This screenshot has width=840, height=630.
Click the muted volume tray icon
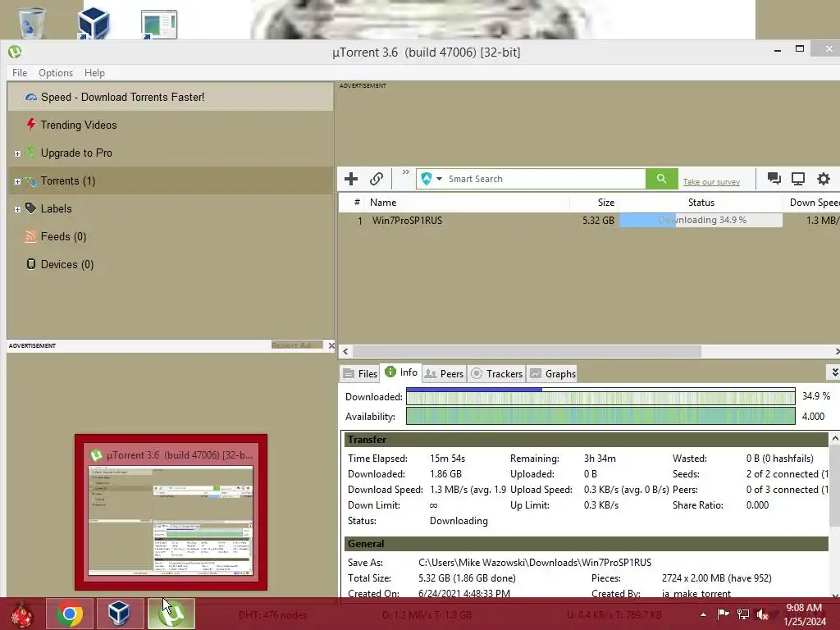(x=762, y=614)
